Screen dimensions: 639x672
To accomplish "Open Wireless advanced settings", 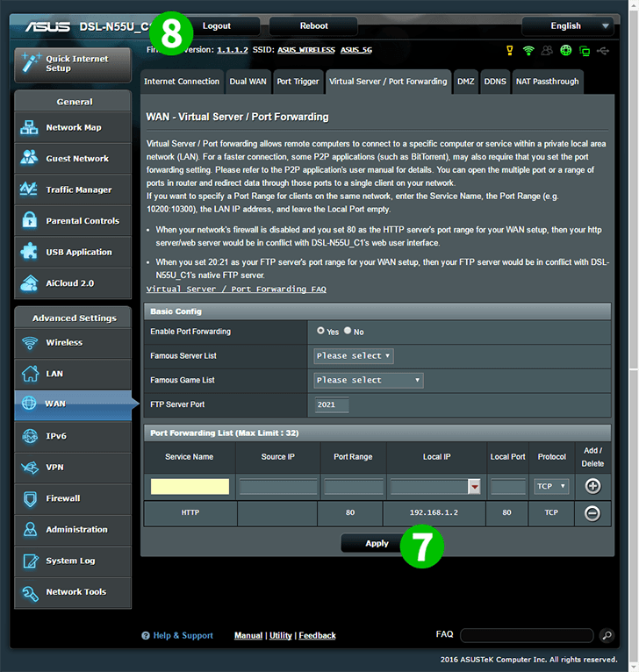I will (x=73, y=343).
